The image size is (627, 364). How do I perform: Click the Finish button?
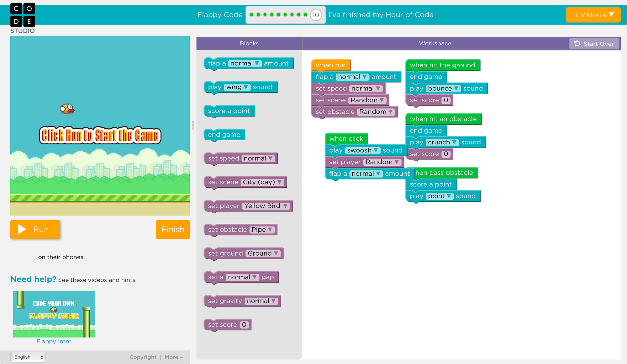click(172, 229)
